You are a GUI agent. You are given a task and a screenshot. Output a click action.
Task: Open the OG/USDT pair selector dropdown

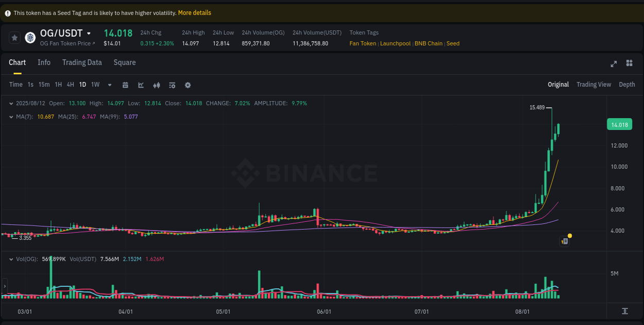point(88,32)
